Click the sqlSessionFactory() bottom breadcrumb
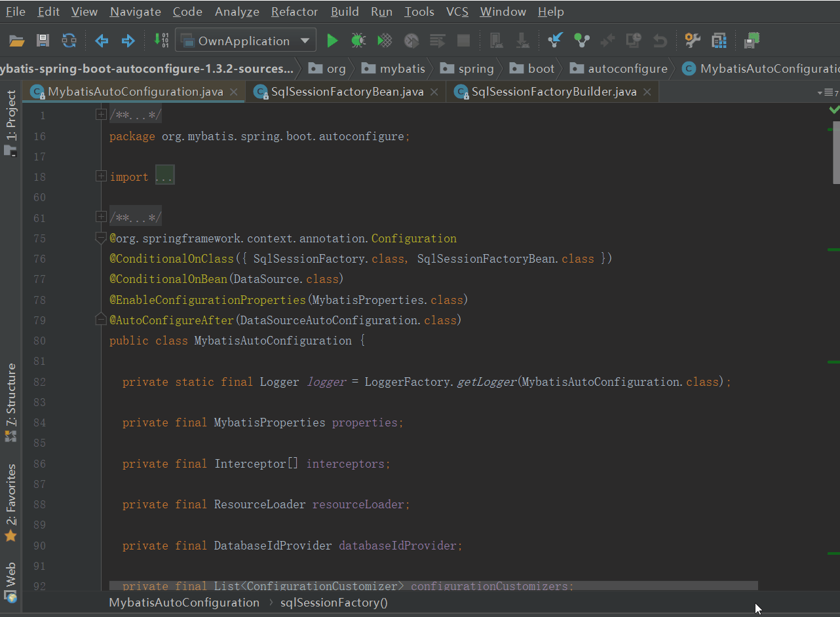The width and height of the screenshot is (840, 617). (334, 603)
